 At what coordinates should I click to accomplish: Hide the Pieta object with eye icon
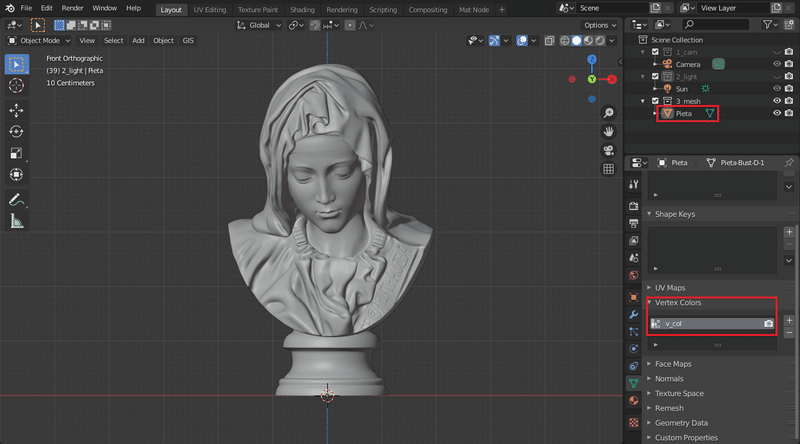tap(777, 113)
